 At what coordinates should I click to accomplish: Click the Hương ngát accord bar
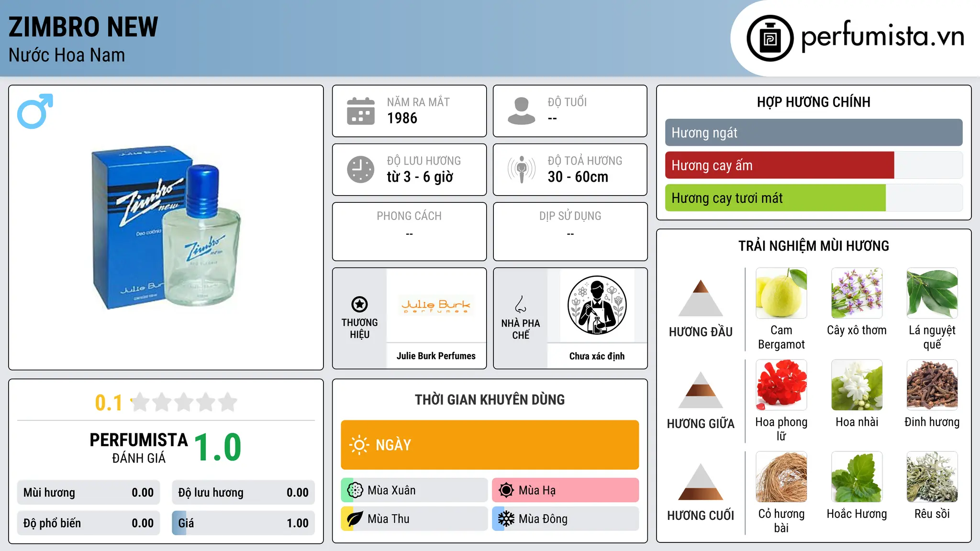click(x=813, y=132)
